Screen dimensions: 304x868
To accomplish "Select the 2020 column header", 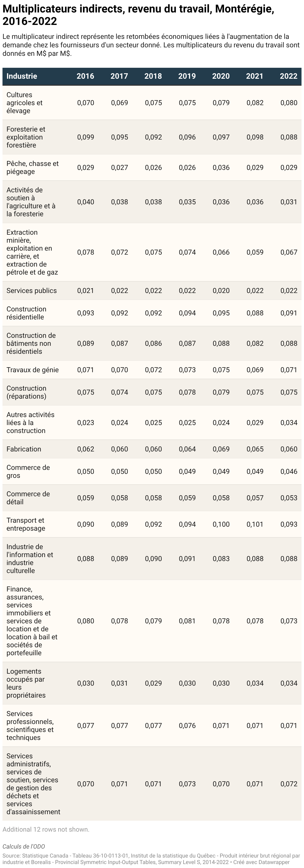I will coord(221,76).
